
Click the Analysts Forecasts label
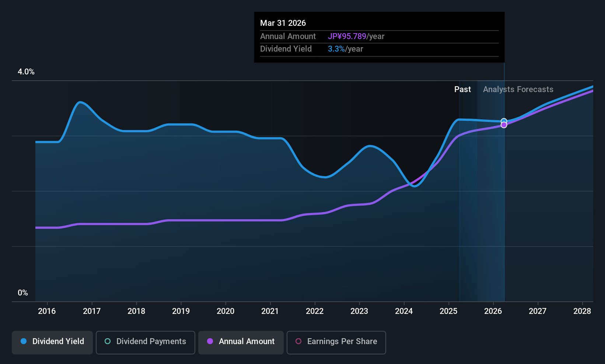click(x=518, y=90)
